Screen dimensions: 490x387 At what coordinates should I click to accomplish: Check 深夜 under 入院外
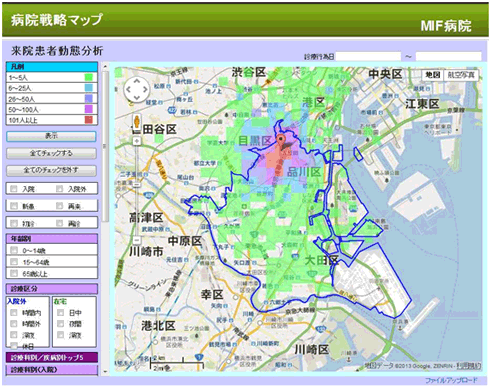(14, 335)
